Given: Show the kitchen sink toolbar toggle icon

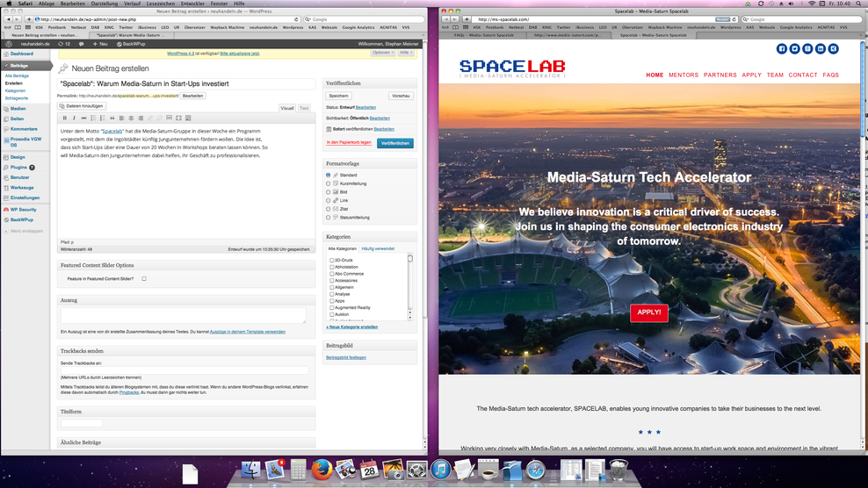Looking at the screenshot, I should click(188, 118).
